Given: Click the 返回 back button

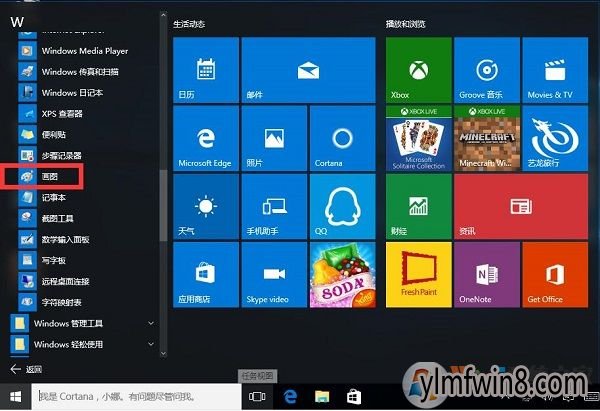Looking at the screenshot, I should 26,369.
